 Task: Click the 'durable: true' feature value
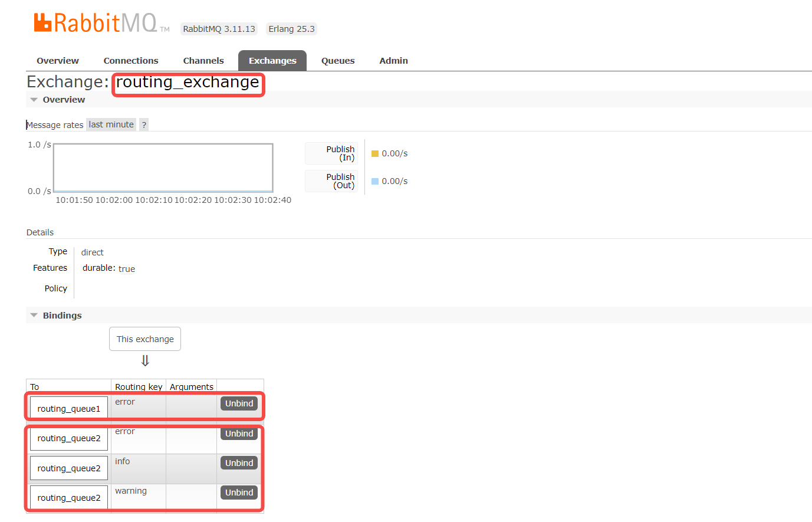(109, 268)
